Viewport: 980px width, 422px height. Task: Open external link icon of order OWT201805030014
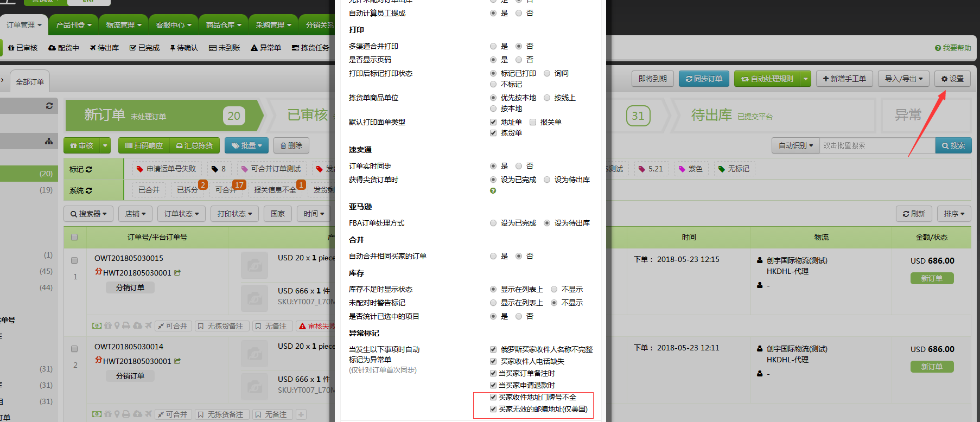(177, 361)
